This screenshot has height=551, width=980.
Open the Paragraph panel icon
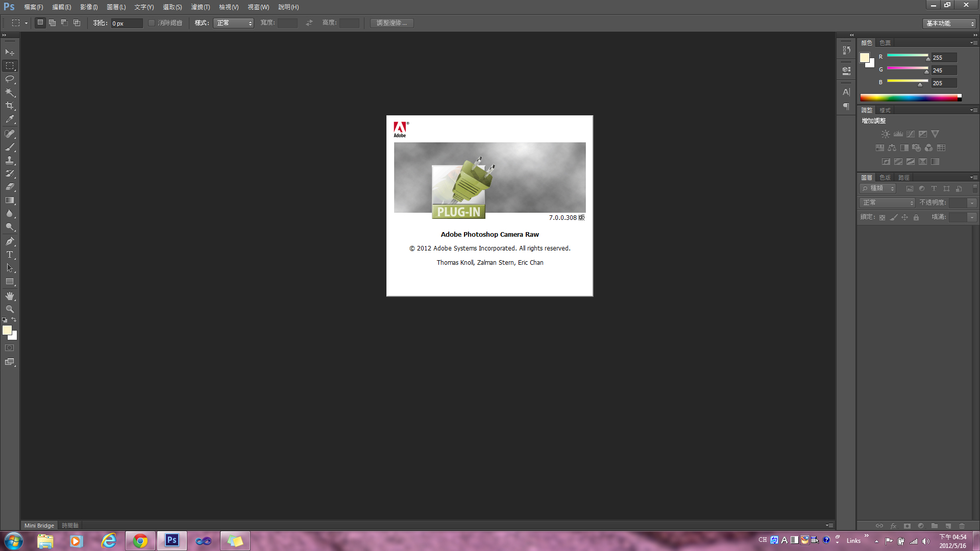846,106
